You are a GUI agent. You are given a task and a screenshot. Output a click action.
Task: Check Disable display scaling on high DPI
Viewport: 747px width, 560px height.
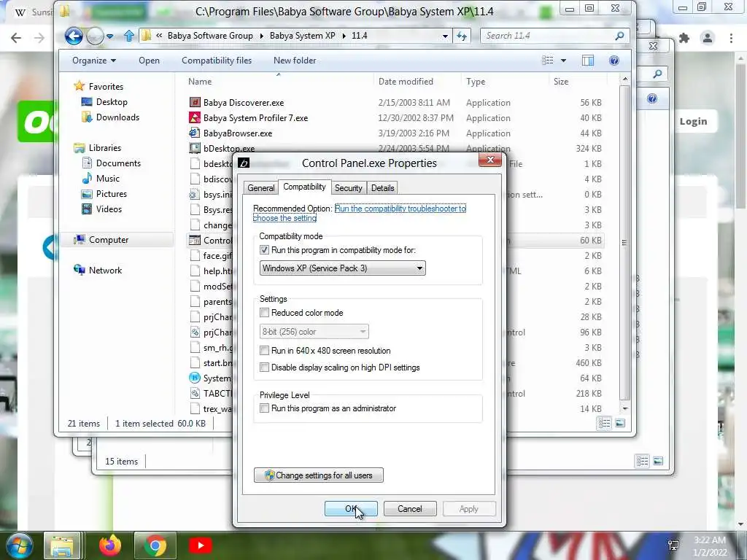click(x=264, y=367)
